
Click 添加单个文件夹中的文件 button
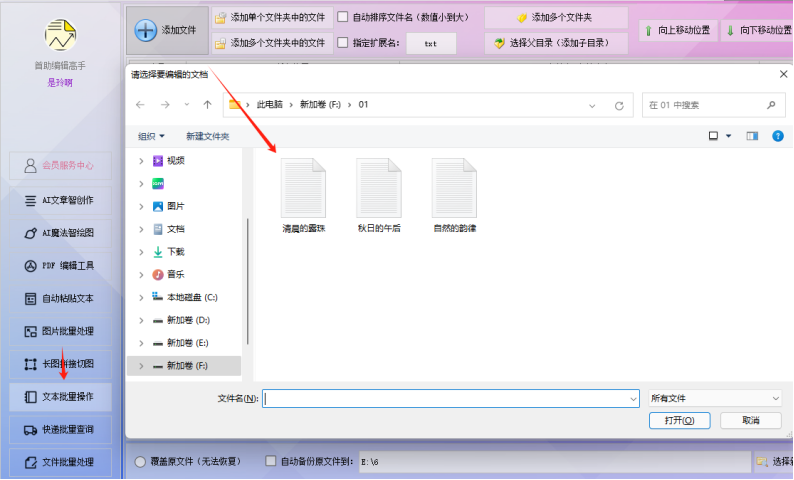(272, 18)
